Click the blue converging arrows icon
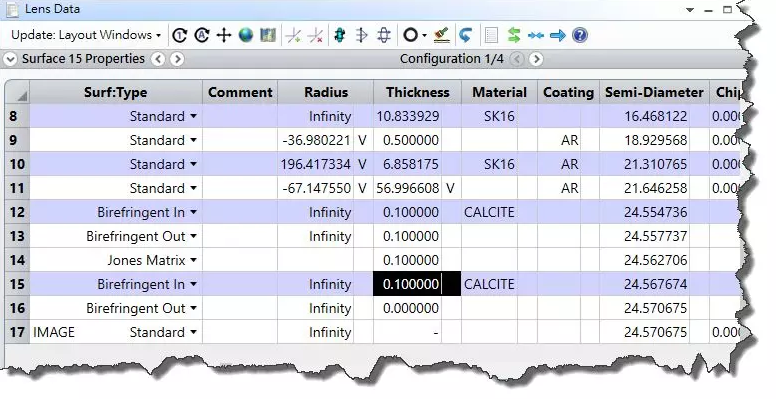Viewport: 776px width, 399px height. tap(536, 35)
